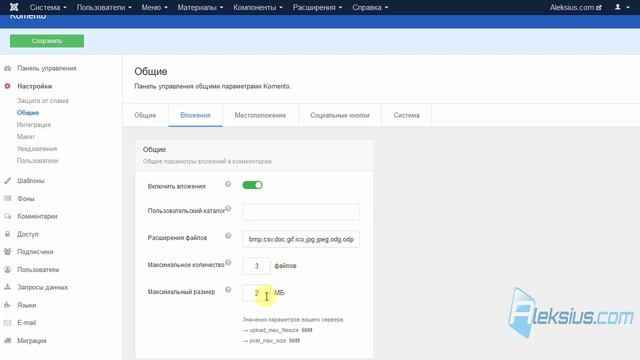
Task: Click the Миграция sidebar icon
Action: pos(7,340)
